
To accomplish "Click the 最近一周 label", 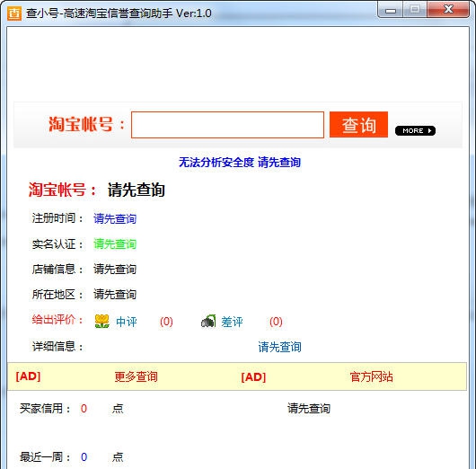I will tap(45, 456).
